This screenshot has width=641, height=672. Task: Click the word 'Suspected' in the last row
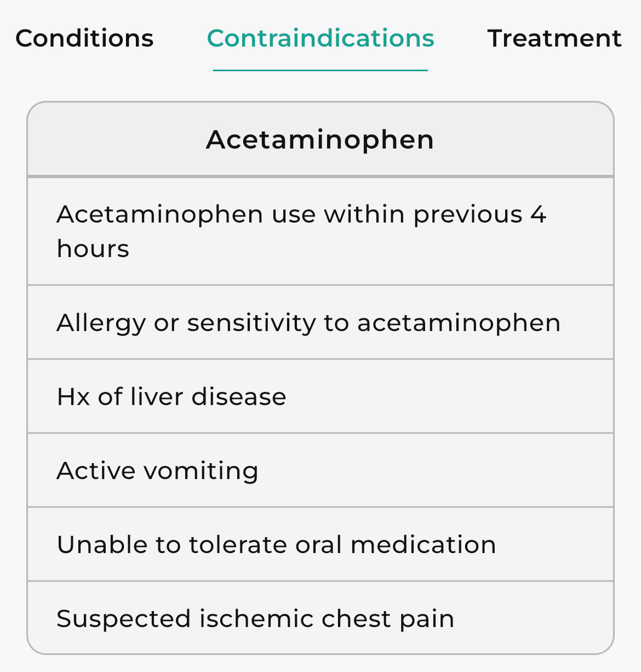[124, 618]
